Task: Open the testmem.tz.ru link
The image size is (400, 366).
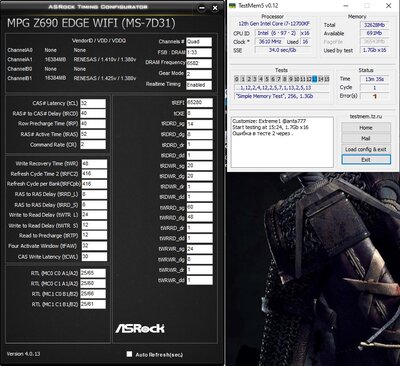Action: (x=366, y=117)
